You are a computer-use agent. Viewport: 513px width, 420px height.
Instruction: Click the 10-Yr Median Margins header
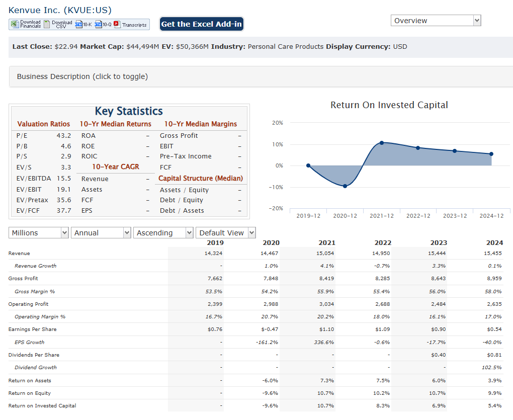[x=201, y=124]
